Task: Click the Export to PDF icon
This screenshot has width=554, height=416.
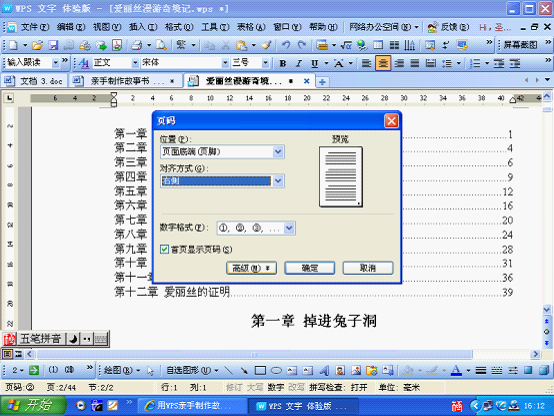Action: [117, 45]
